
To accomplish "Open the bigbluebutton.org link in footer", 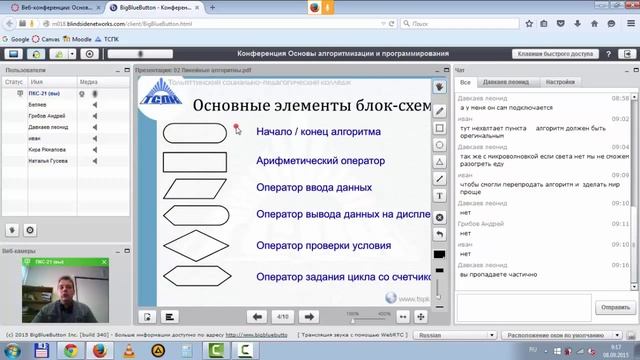I will point(256,335).
